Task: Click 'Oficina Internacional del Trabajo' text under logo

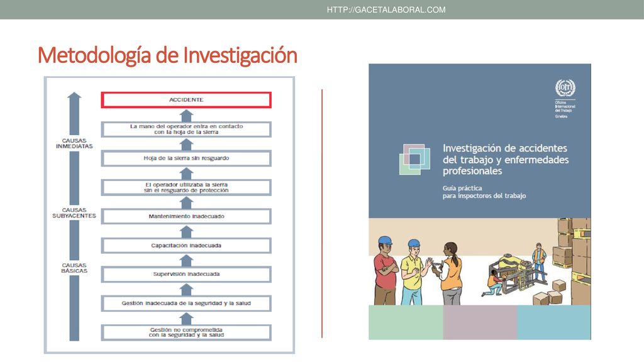Action: point(565,107)
